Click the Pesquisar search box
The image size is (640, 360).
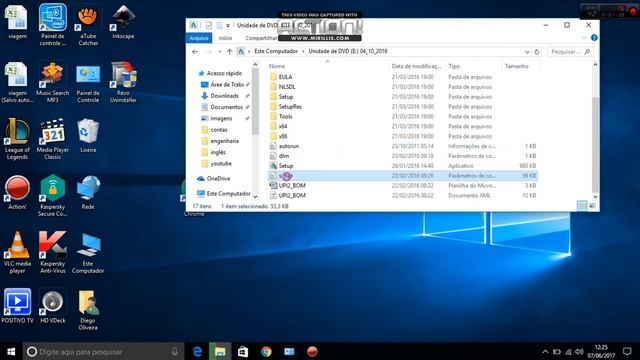click(x=570, y=52)
